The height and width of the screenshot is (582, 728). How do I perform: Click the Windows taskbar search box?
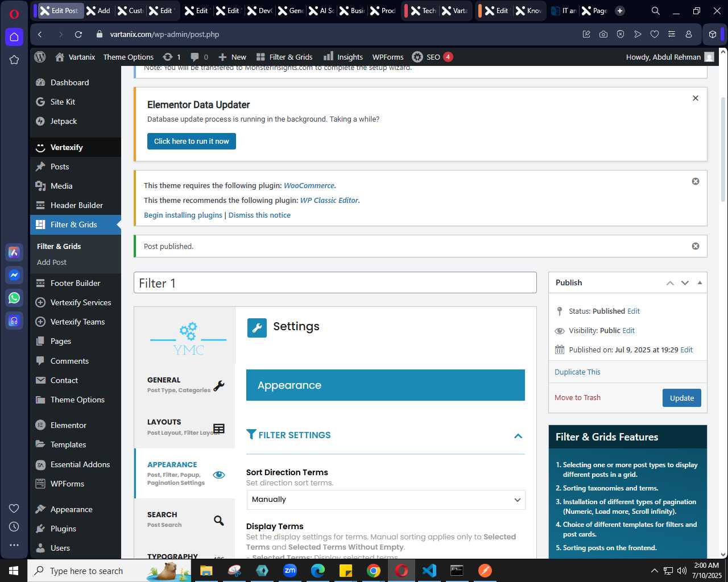(x=109, y=571)
